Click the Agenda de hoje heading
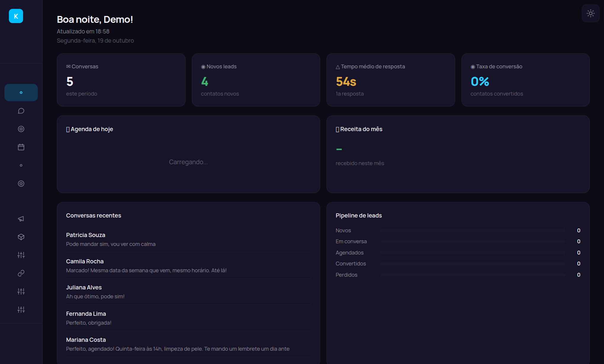The height and width of the screenshot is (364, 604). (90, 129)
